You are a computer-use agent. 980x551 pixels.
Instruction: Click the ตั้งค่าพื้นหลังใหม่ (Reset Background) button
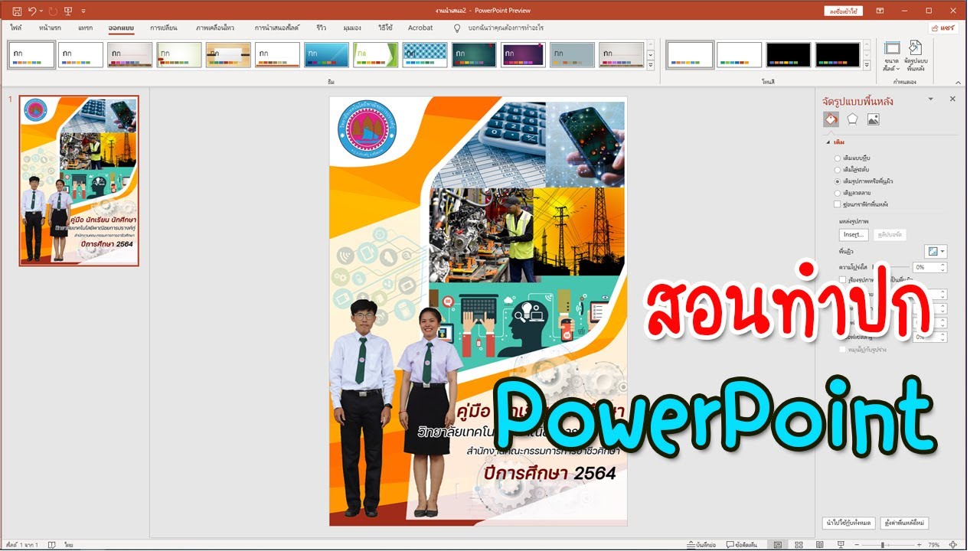click(x=904, y=523)
